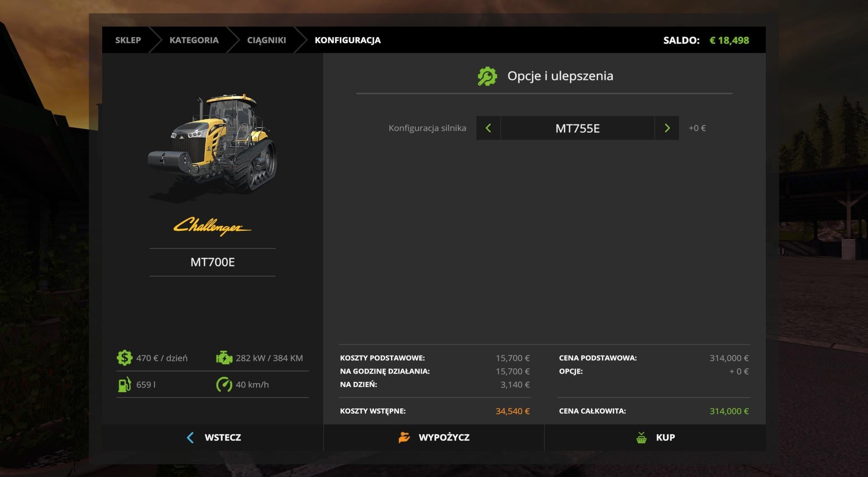The image size is (868, 477).
Task: Click the 'Konfiguracja silnika' label
Action: (x=427, y=128)
